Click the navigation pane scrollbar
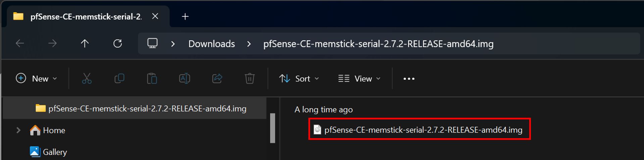Image resolution: width=644 pixels, height=160 pixels. pos(273,128)
